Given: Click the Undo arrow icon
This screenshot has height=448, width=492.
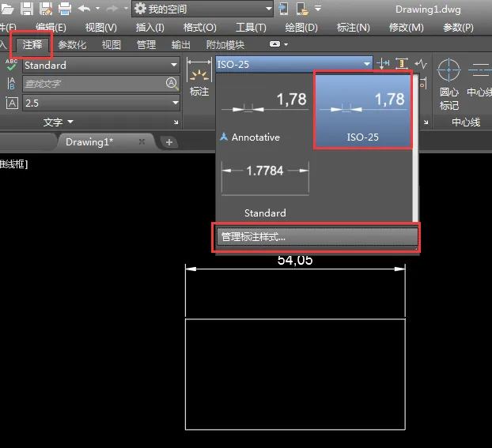Looking at the screenshot, I should [x=84, y=9].
